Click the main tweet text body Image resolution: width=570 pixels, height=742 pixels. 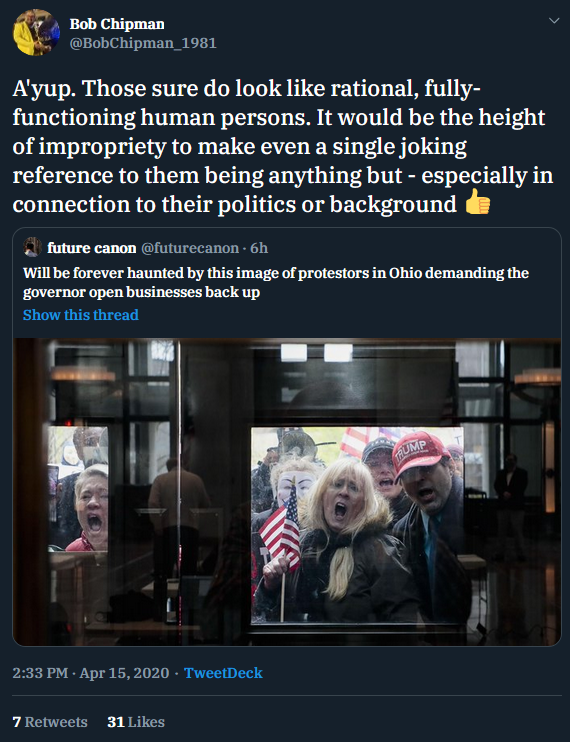283,146
